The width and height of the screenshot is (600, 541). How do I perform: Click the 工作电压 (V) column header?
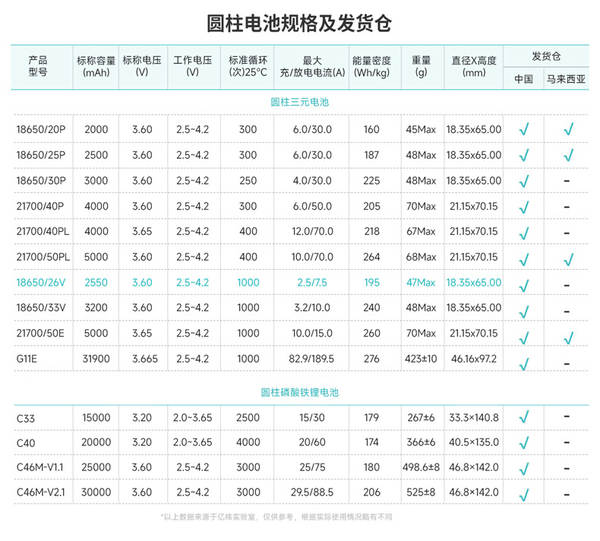click(192, 66)
